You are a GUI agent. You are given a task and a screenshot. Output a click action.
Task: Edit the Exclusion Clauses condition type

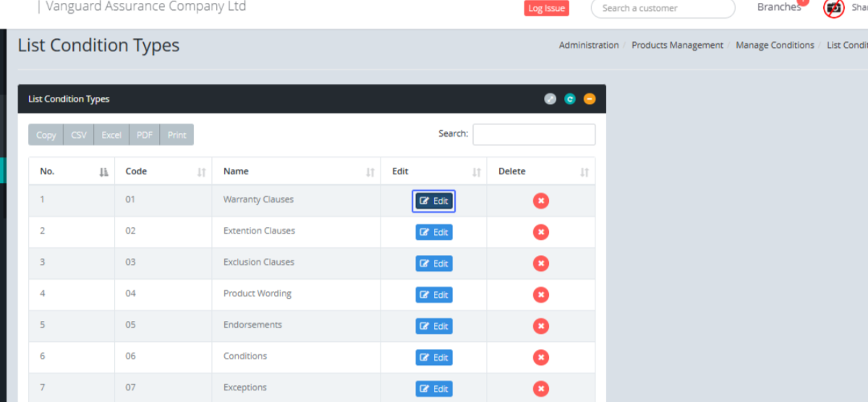tap(434, 263)
